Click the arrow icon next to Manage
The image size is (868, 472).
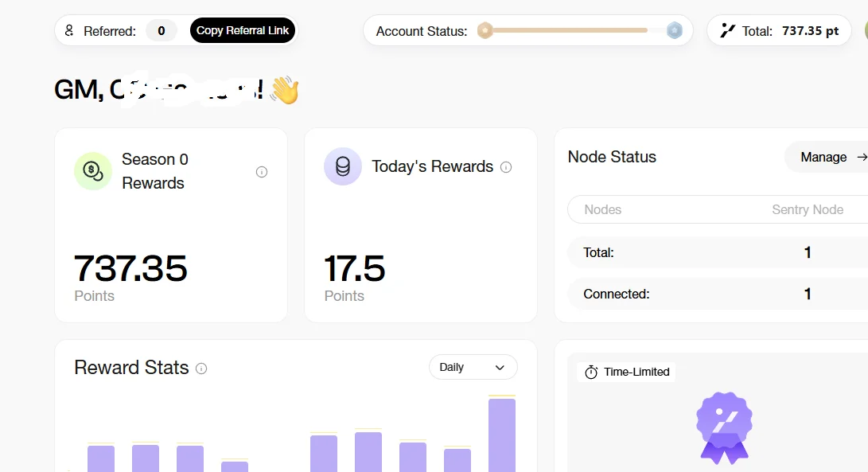tap(862, 158)
